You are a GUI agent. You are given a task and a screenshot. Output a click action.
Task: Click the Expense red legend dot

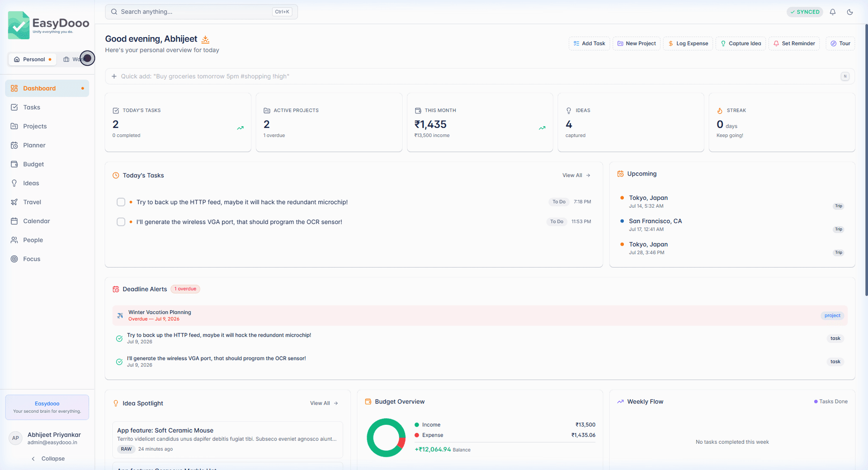417,435
